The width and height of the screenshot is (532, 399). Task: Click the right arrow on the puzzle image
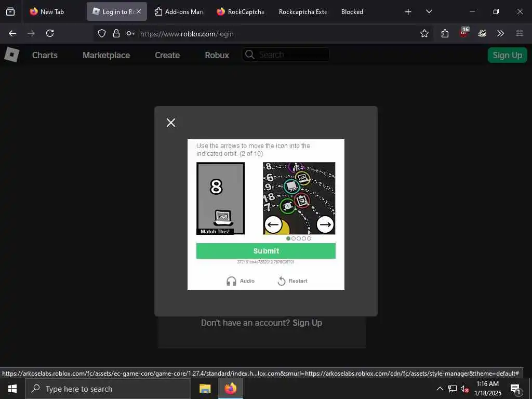tap(325, 224)
